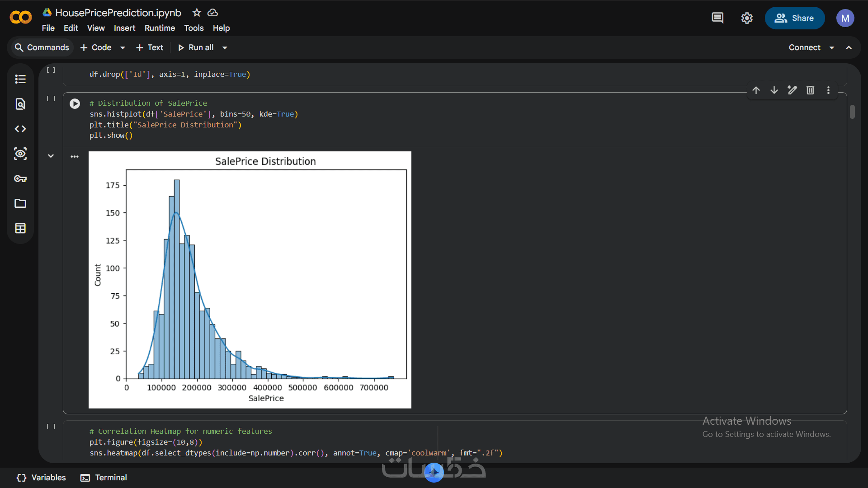Open the Data table explorer icon

pyautogui.click(x=20, y=228)
